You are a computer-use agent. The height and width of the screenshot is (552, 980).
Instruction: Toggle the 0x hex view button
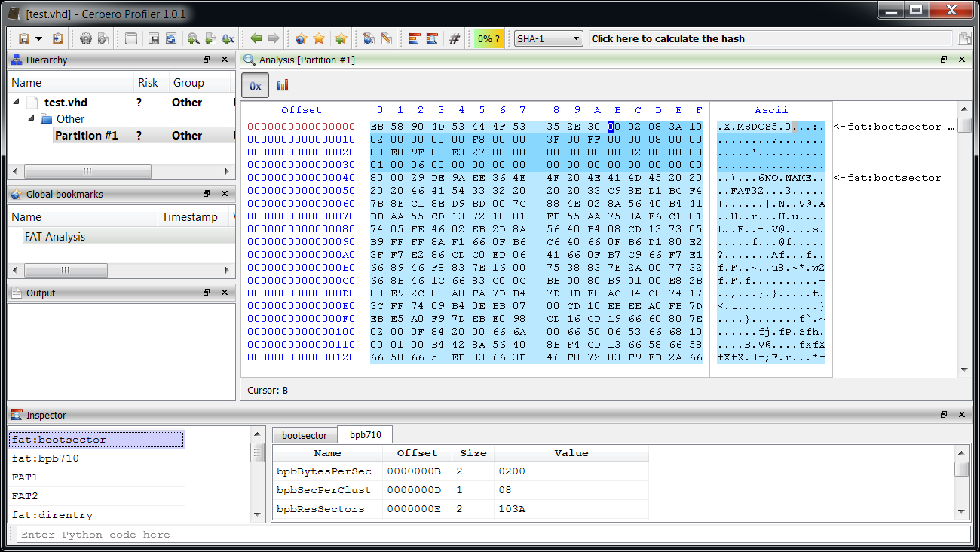255,86
